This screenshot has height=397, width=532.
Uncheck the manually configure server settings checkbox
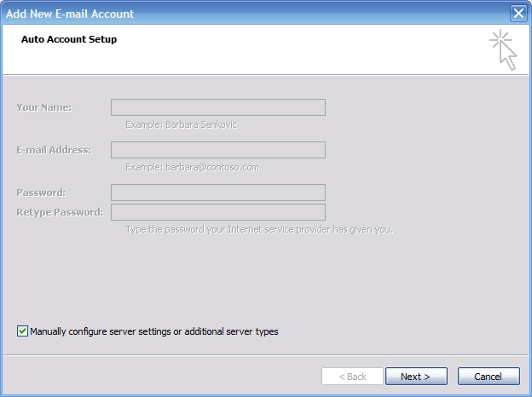point(22,331)
